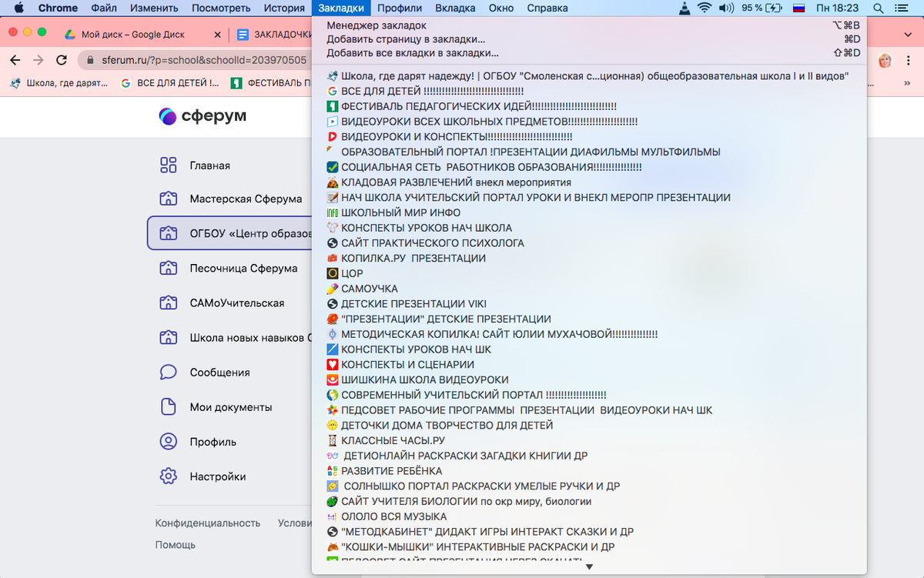Click the Russian flag input source icon
This screenshot has height=578, width=924.
point(798,8)
